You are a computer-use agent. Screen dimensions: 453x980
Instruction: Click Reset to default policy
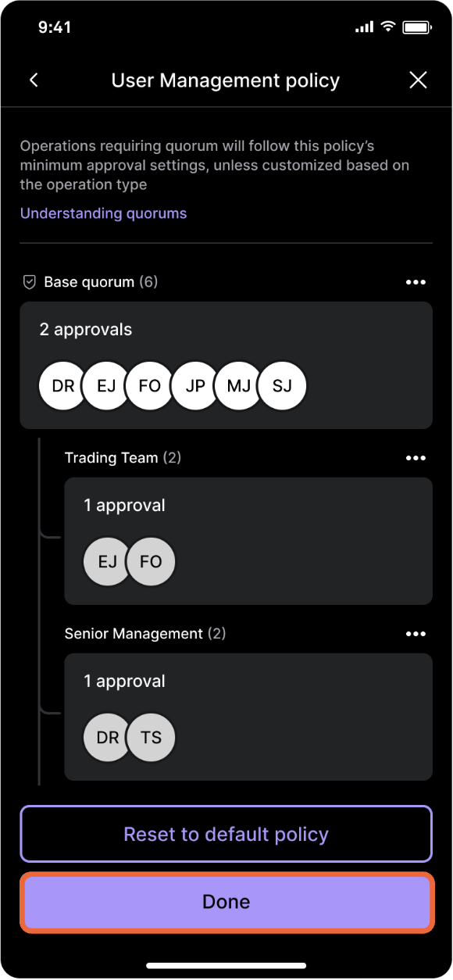click(x=226, y=834)
